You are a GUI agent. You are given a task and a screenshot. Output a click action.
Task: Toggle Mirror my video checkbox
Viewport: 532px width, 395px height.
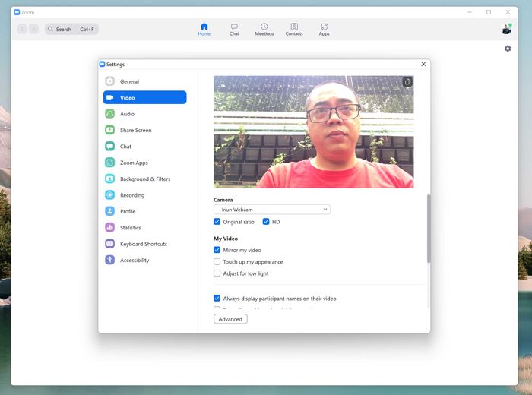pos(217,250)
